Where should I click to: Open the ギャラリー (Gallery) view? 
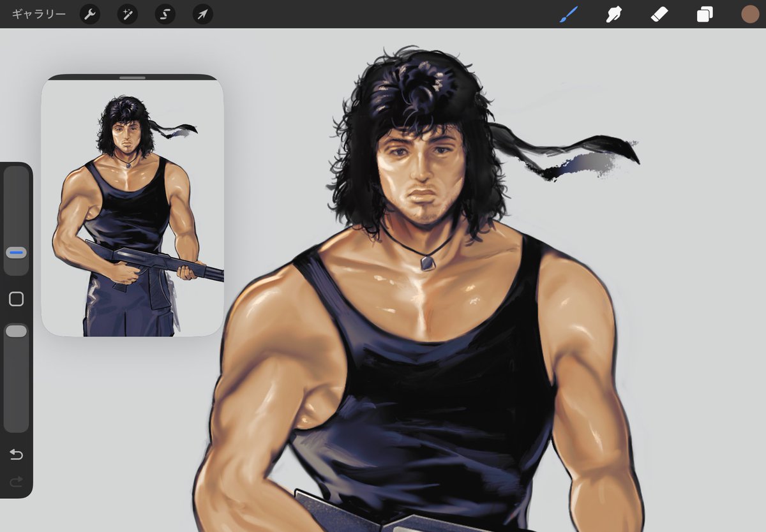point(39,14)
